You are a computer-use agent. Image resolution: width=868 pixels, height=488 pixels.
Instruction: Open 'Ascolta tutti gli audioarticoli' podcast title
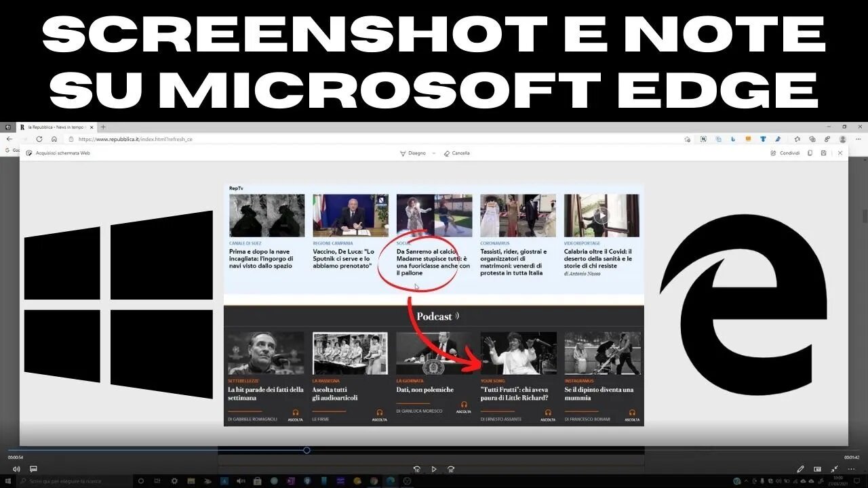pos(335,394)
